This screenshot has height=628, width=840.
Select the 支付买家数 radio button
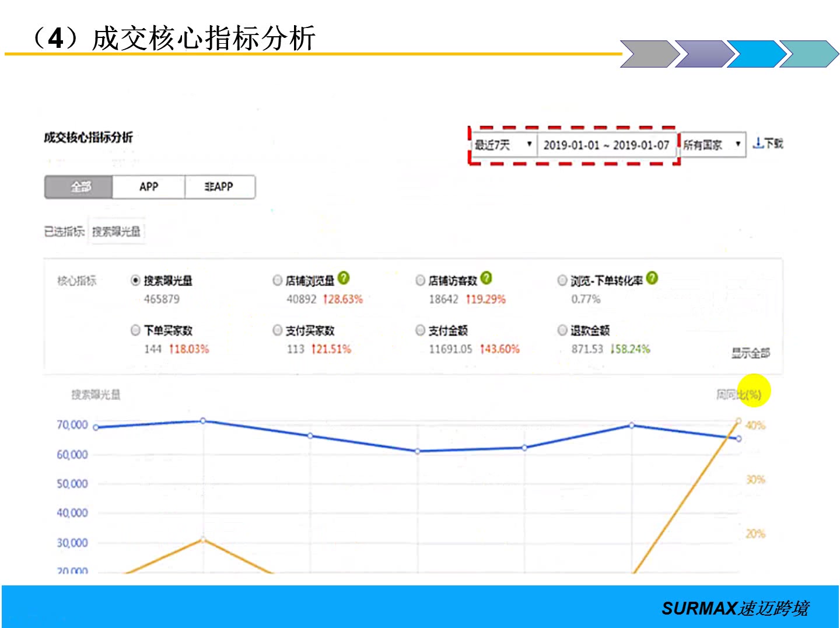pos(277,330)
